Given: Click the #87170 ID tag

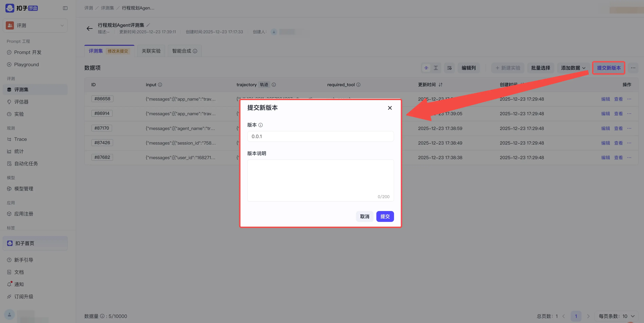Looking at the screenshot, I should pos(102,128).
